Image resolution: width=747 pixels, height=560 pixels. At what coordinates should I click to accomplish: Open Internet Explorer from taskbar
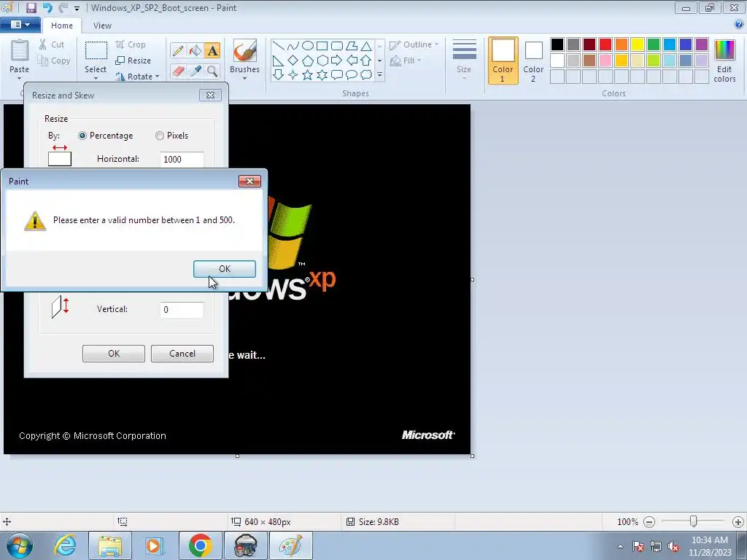(65, 545)
